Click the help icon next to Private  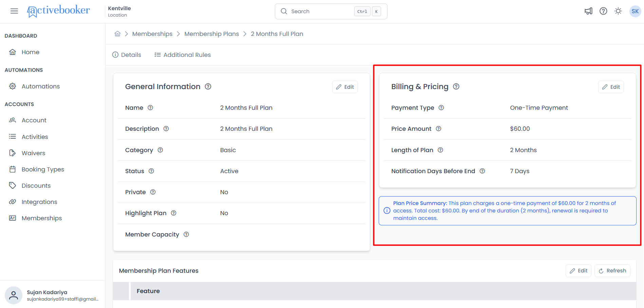tap(153, 192)
